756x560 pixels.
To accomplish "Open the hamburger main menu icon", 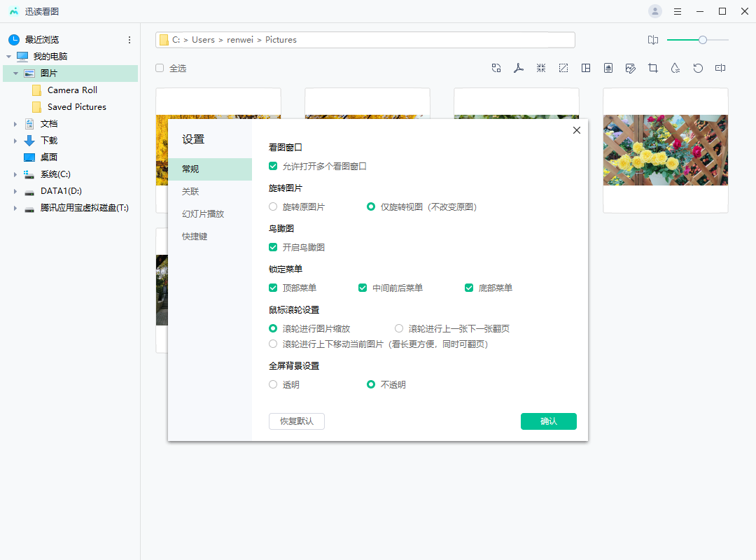I will tap(678, 11).
